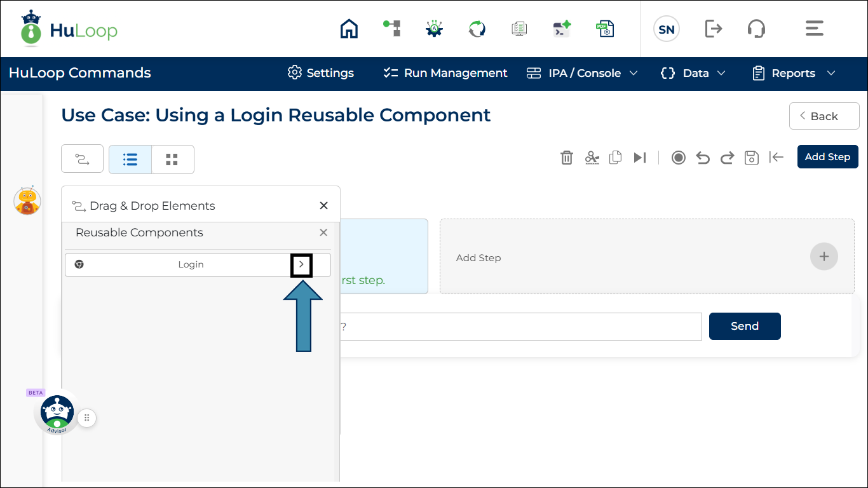Save the workflow using the save icon
Viewport: 868px width, 488px height.
751,157
